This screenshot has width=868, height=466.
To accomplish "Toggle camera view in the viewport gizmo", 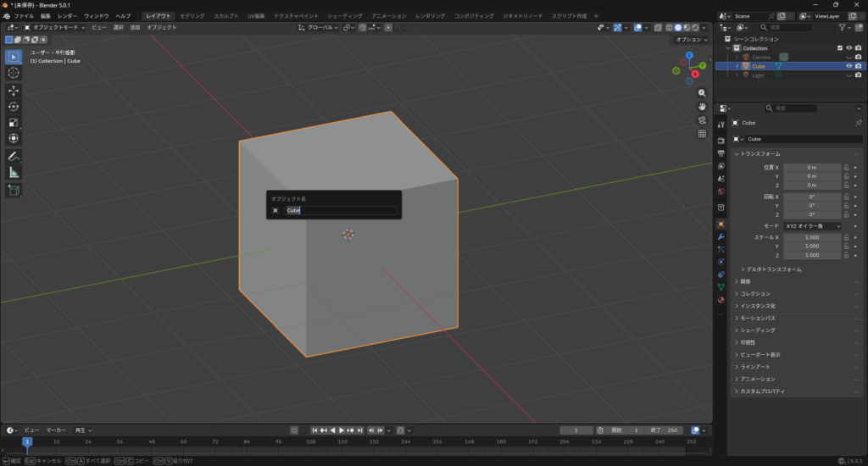I will [x=702, y=120].
